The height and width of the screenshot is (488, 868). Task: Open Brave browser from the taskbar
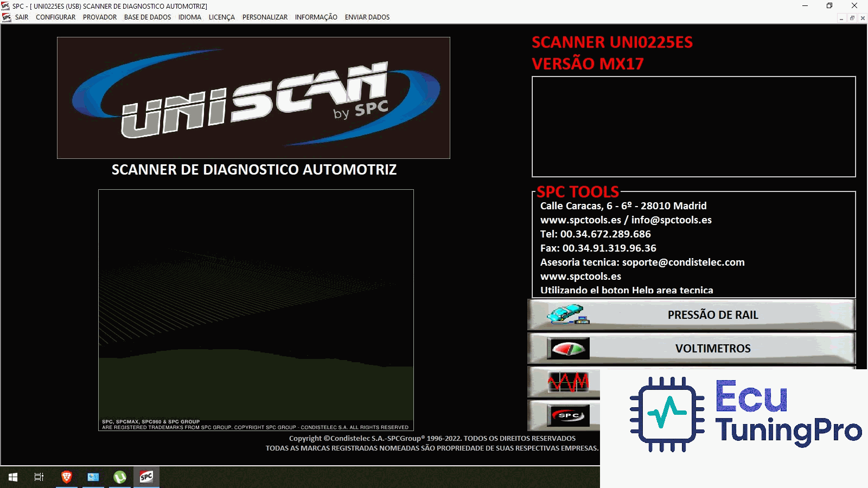pos(67,477)
